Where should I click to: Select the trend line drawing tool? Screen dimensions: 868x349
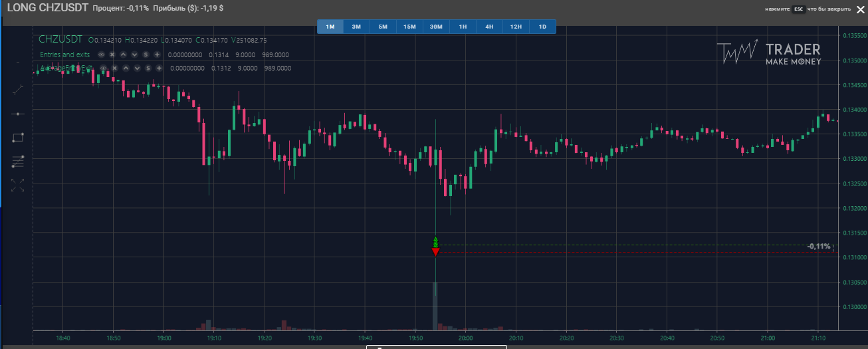(18, 89)
